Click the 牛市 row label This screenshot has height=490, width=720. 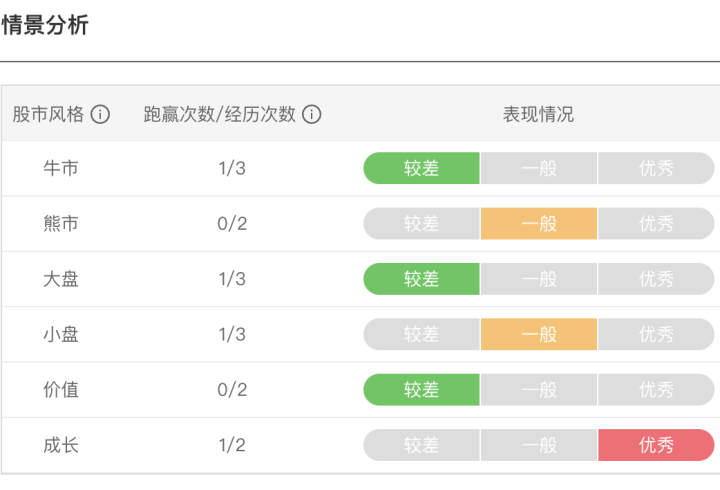tap(61, 168)
